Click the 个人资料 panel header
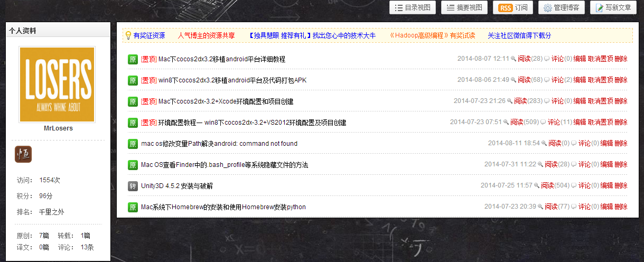The height and width of the screenshot is (262, 644). pyautogui.click(x=58, y=30)
